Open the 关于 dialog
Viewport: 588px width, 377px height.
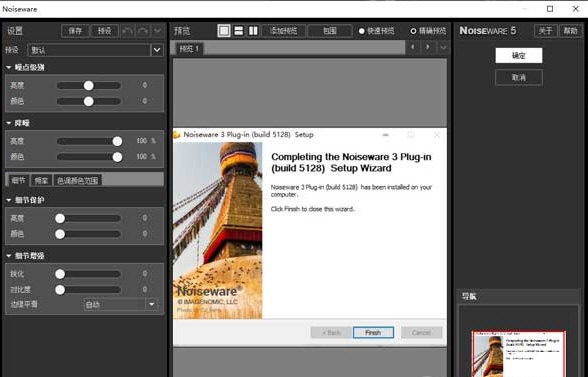click(x=545, y=30)
